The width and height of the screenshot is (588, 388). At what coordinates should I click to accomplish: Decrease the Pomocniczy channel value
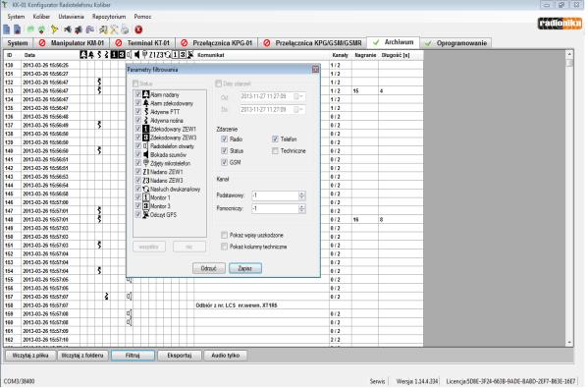pyautogui.click(x=302, y=211)
